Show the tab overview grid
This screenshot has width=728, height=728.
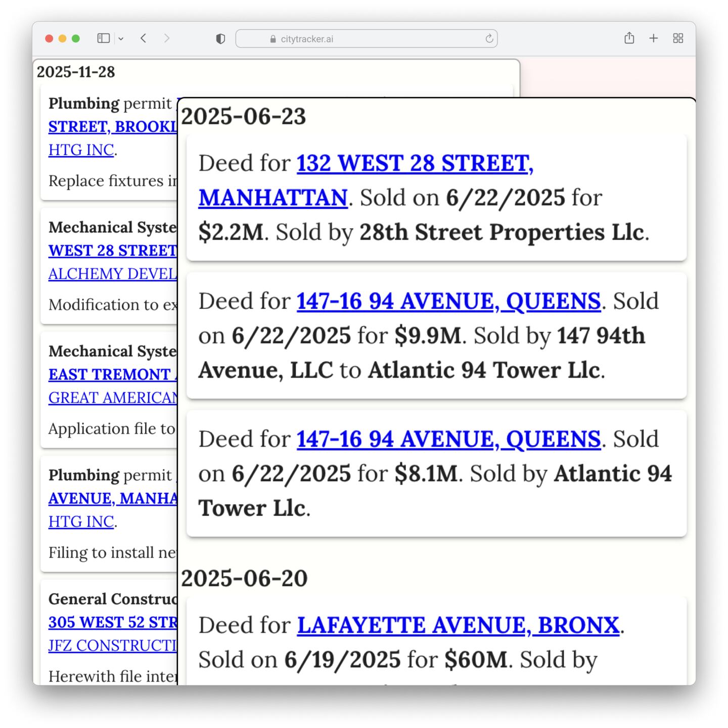(x=678, y=38)
